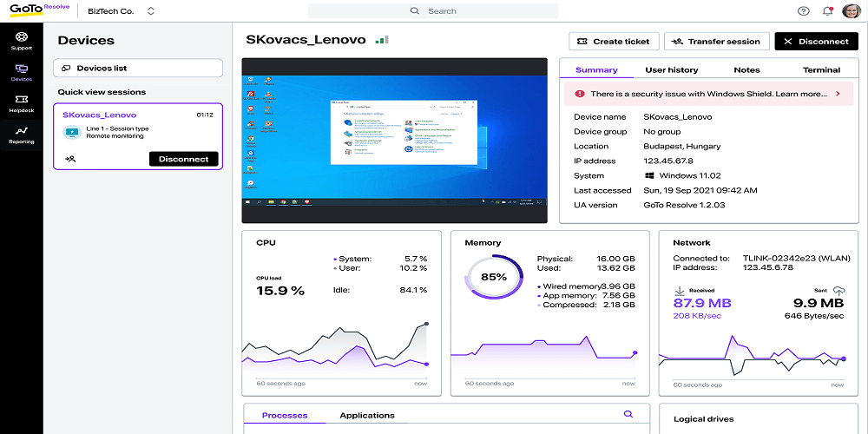Click the remote desktop preview thumbnail
The image size is (868, 434).
click(x=394, y=141)
